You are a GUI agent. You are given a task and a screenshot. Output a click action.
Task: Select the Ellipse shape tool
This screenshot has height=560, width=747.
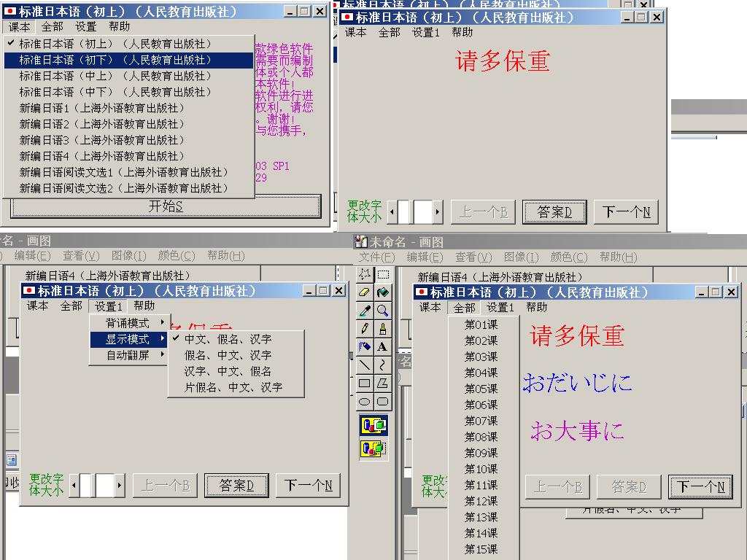click(x=365, y=402)
